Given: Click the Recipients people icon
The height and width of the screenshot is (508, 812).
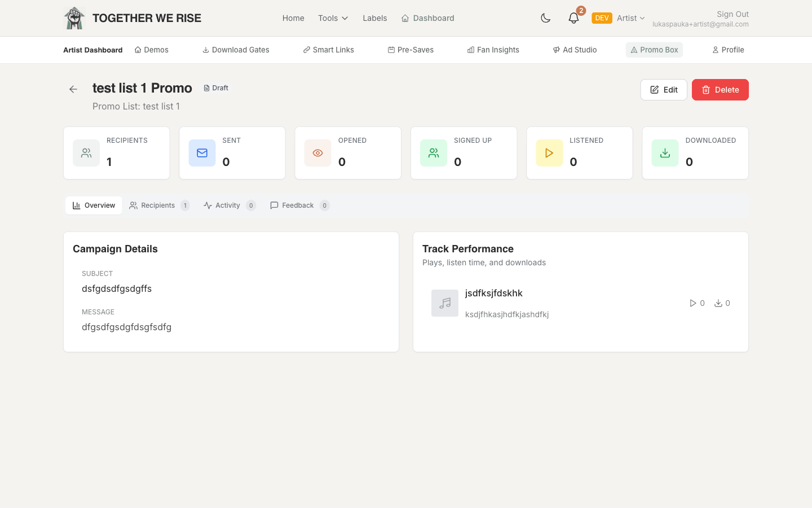Looking at the screenshot, I should click(86, 152).
